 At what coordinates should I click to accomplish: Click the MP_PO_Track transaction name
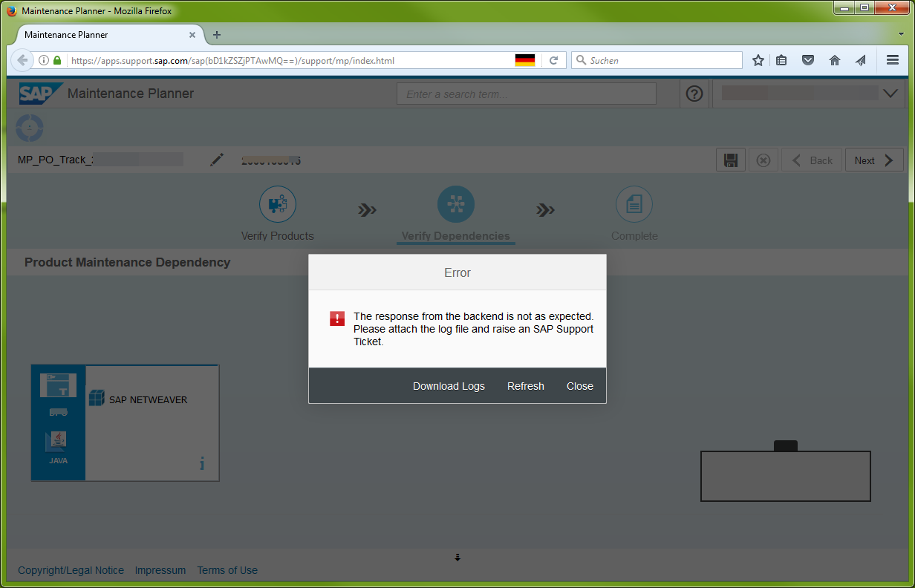[56, 160]
